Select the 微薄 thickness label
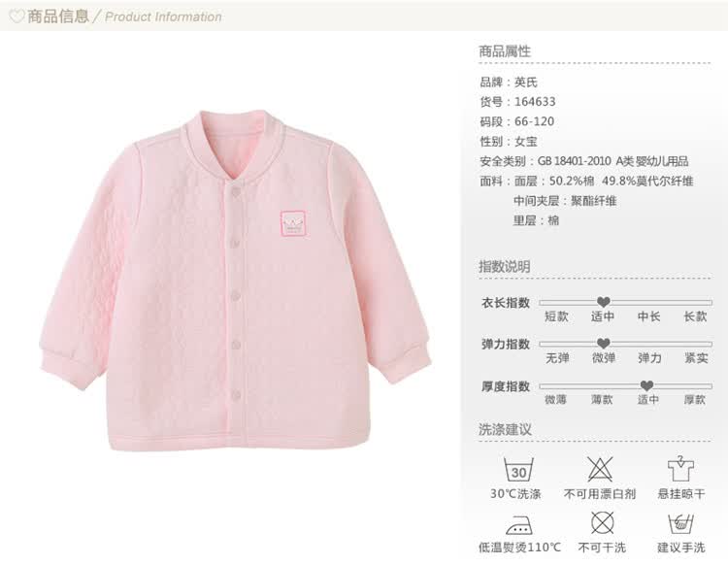The image size is (728, 565). [556, 399]
